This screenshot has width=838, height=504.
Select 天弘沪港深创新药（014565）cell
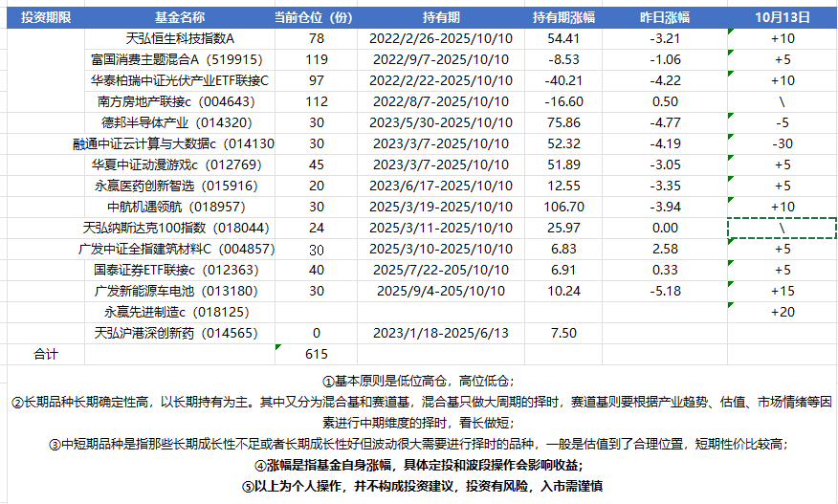pos(180,333)
